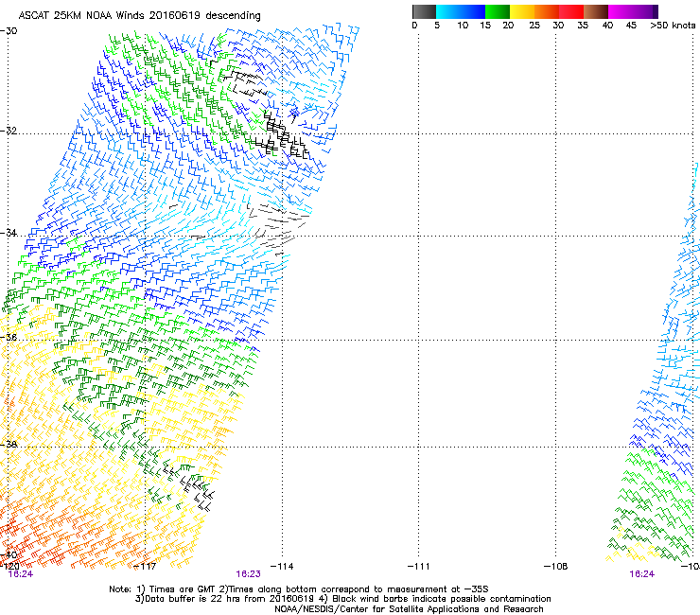Click the '15' legend scale label

click(x=485, y=26)
